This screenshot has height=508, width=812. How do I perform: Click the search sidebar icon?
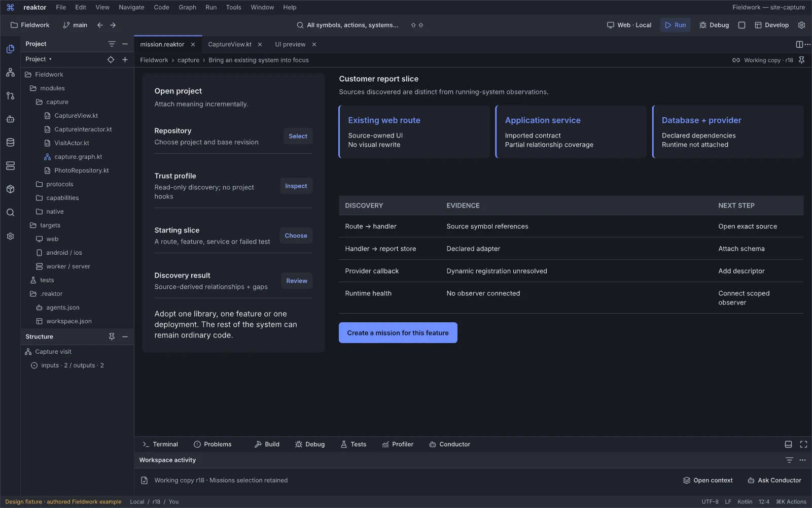click(x=10, y=213)
